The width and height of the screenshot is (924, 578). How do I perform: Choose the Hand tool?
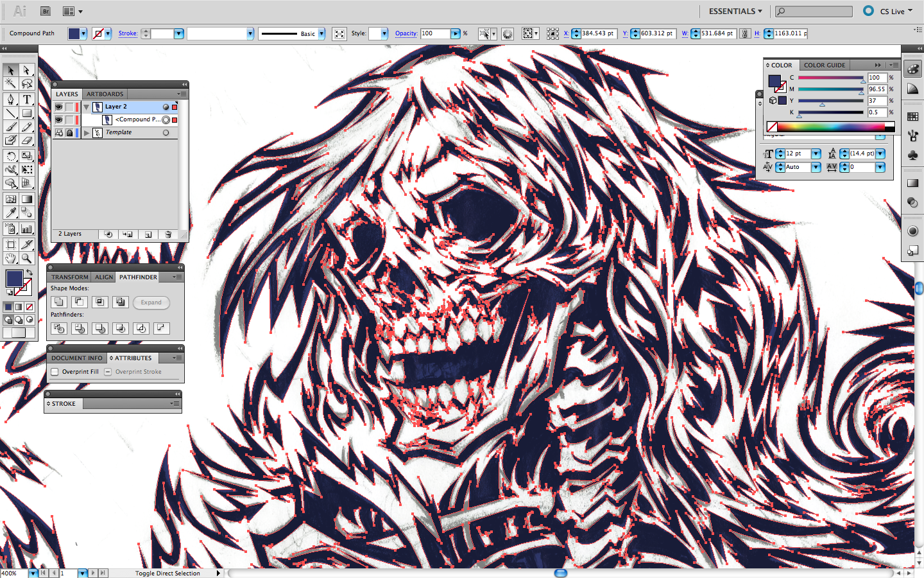[x=11, y=258]
